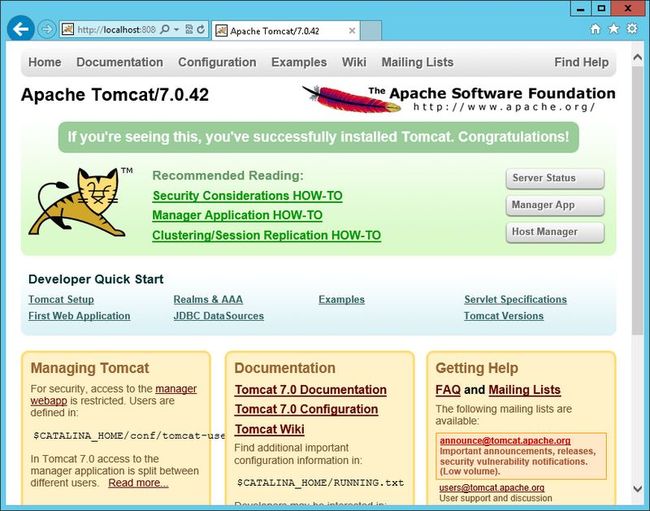Open Tomcat 7.0 Configuration link
The height and width of the screenshot is (511, 650).
point(306,409)
